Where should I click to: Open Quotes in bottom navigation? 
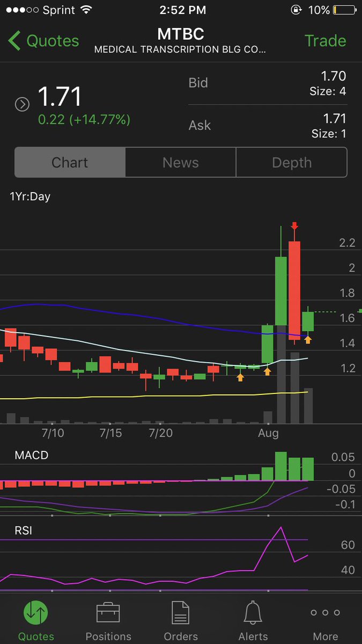tap(36, 620)
